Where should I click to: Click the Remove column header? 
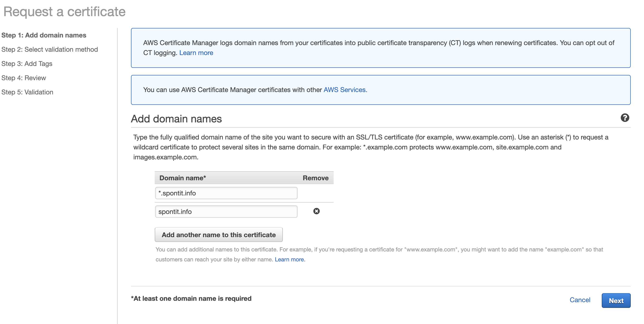click(315, 178)
